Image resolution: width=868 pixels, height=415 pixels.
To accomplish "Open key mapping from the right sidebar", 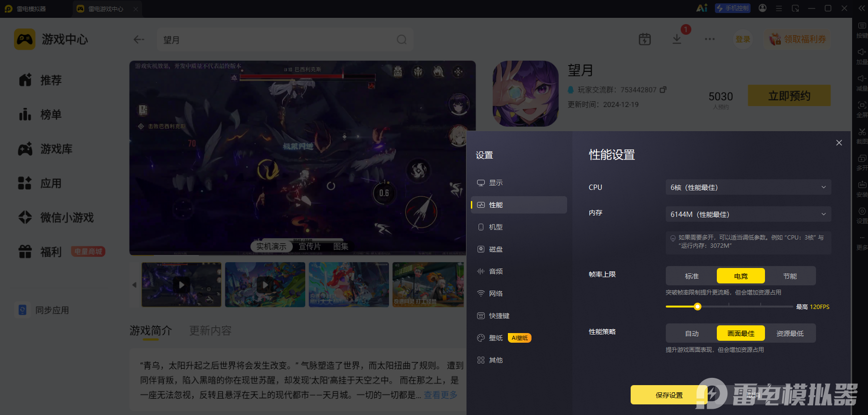I will [862, 30].
